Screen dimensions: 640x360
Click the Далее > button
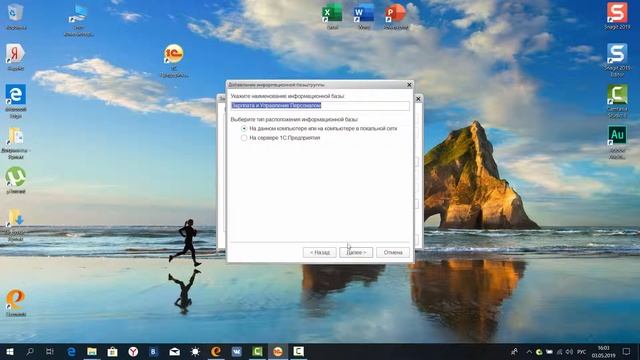coord(356,253)
